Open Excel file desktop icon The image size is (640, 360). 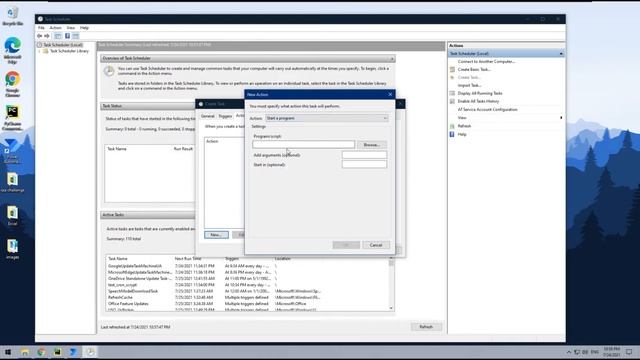[x=13, y=216]
